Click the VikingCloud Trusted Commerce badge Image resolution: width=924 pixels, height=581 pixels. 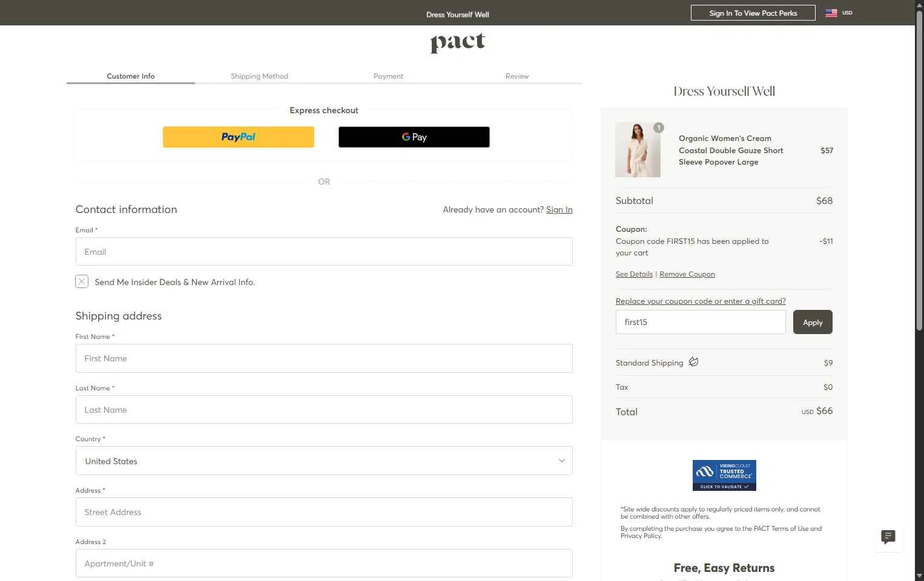(724, 475)
